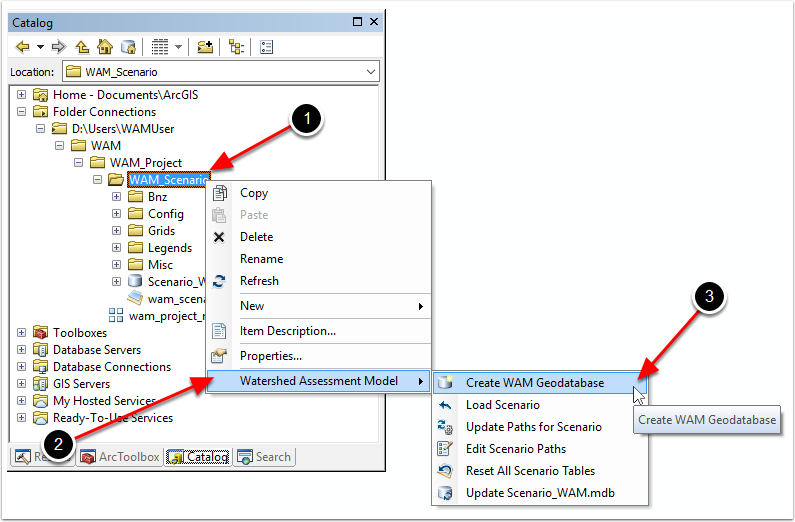795x522 pixels.
Task: Expand Home - Documents\ArcGIS node
Action: pos(21,94)
